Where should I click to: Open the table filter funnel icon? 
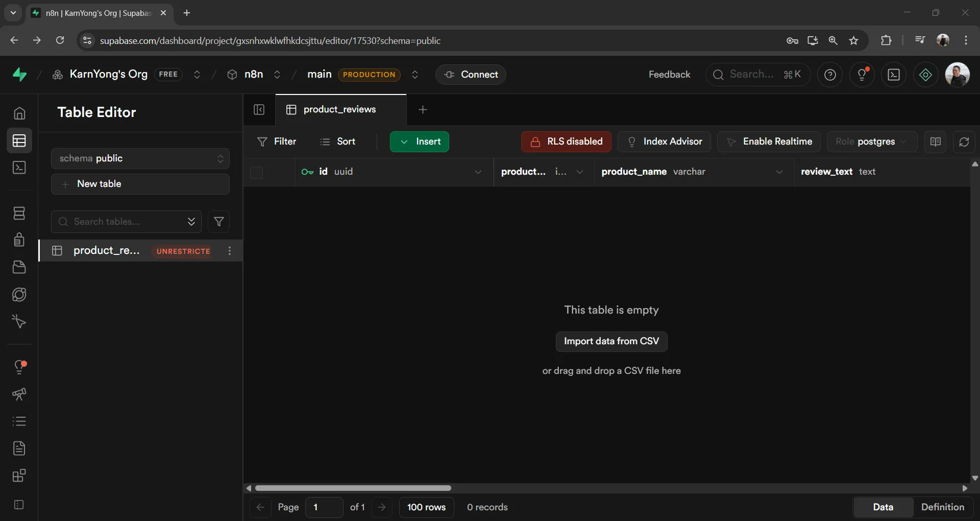click(x=218, y=222)
